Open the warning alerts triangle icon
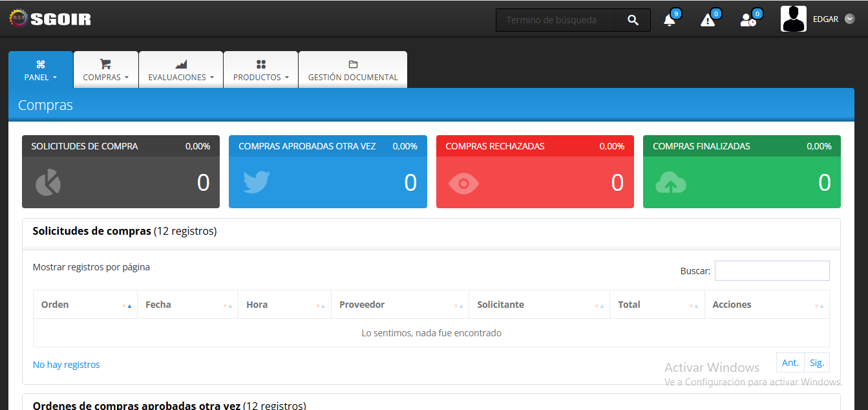This screenshot has width=868, height=410. tap(708, 20)
